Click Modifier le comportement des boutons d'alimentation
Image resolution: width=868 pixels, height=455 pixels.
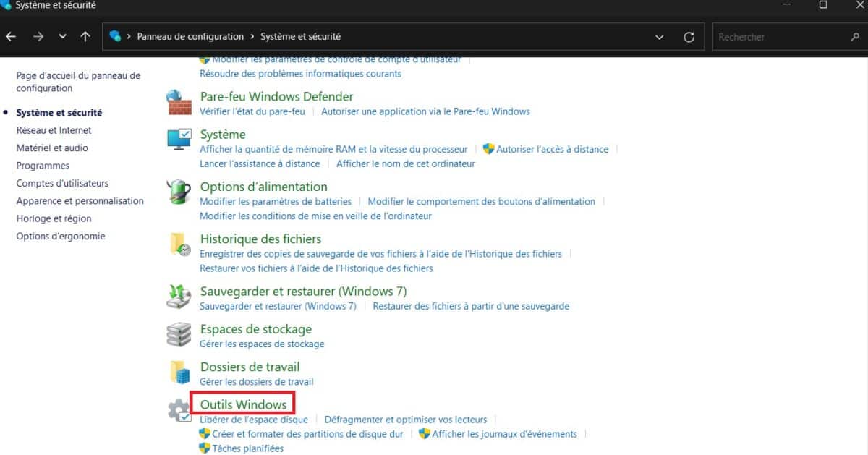[482, 201]
